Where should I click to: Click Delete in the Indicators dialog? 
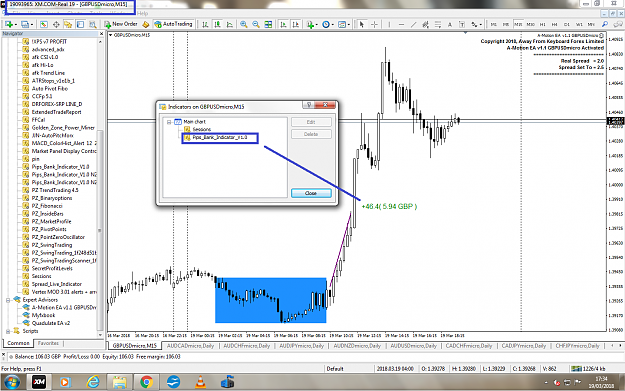(311, 134)
